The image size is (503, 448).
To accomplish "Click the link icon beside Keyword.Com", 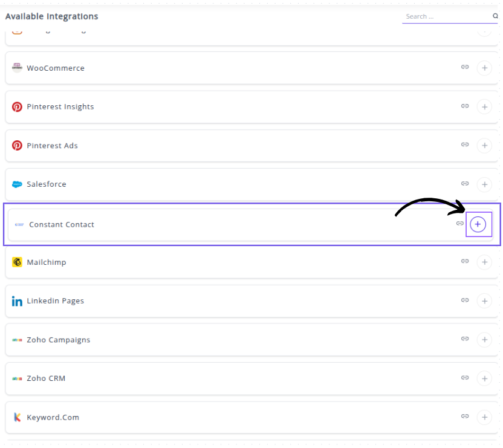I will [465, 417].
